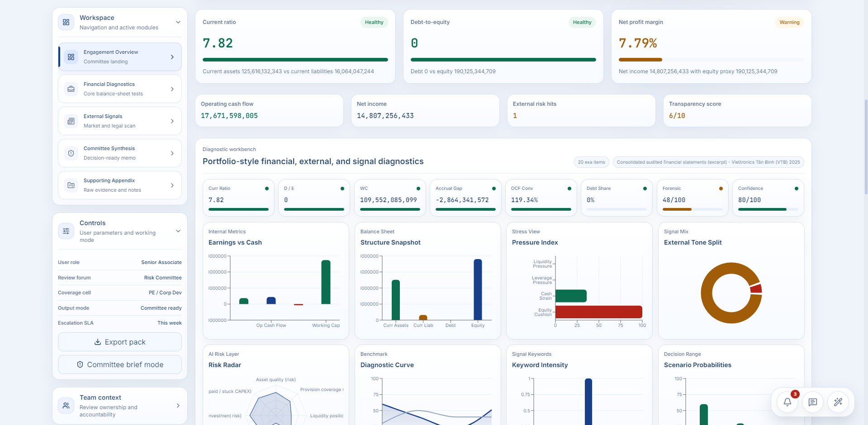
Task: Click the red Equity Cushion bar
Action: [599, 312]
